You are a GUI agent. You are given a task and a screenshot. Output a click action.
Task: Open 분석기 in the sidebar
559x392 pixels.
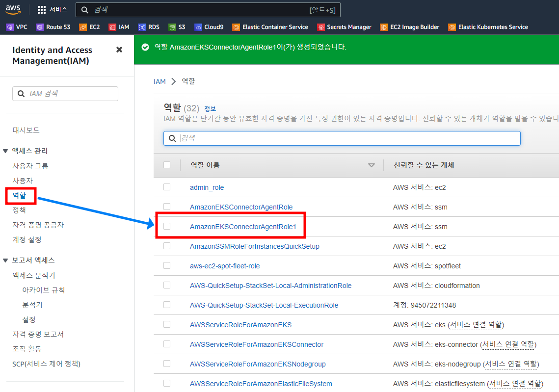click(x=32, y=305)
